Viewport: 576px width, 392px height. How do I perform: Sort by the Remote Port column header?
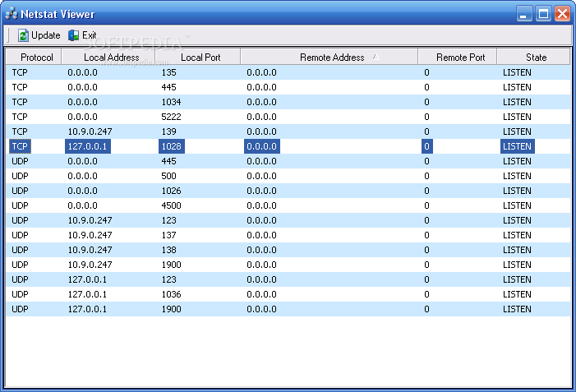458,58
